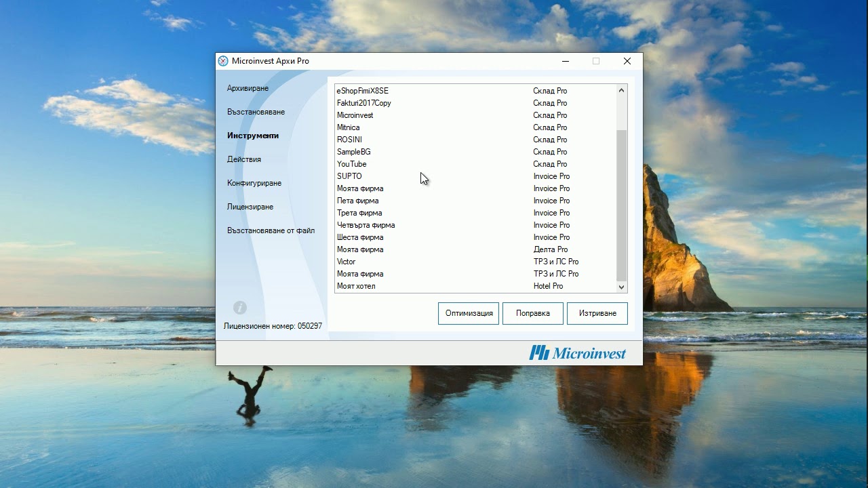Click the Изтриване button
This screenshot has width=868, height=488.
click(x=597, y=313)
